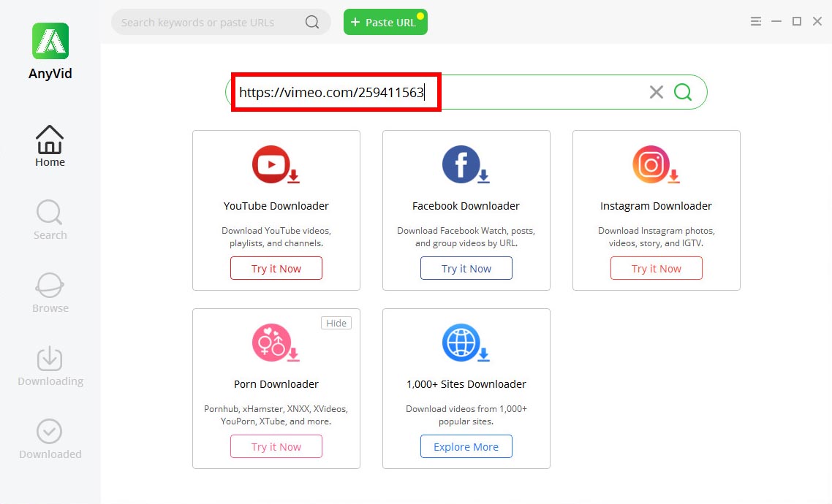
Task: Click the Hide button on Porn Downloader card
Action: tap(336, 324)
